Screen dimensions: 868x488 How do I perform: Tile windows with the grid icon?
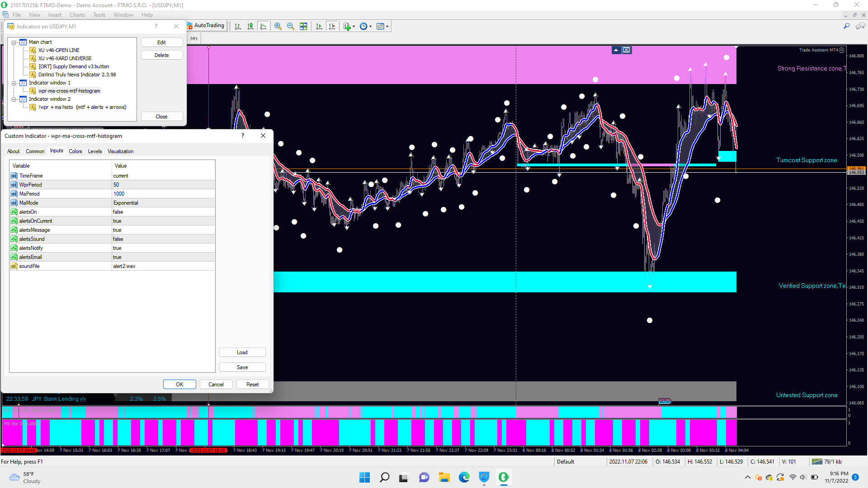point(303,26)
